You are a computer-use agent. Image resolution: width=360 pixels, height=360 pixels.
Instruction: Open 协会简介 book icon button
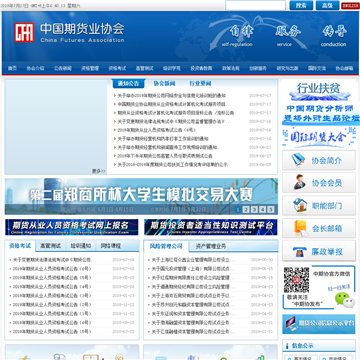(298, 160)
